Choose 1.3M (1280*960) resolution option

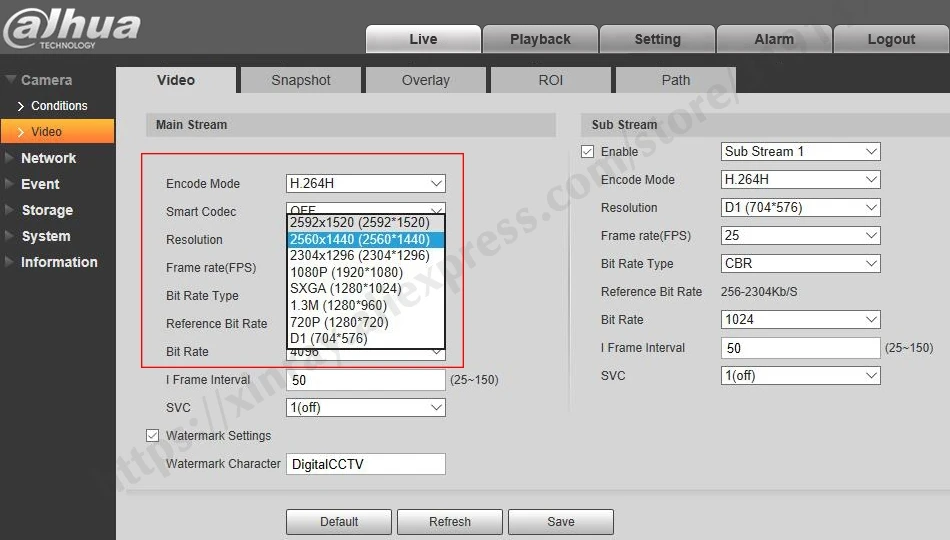pyautogui.click(x=365, y=305)
